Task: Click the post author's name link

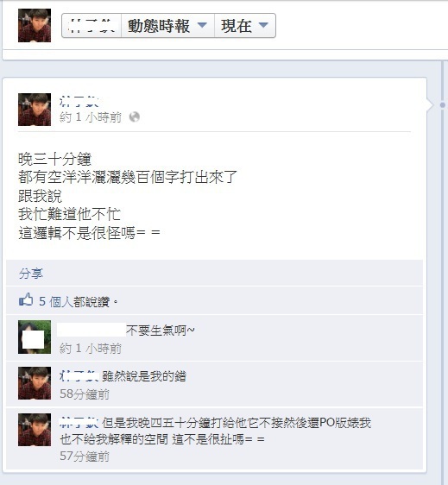Action: click(79, 101)
